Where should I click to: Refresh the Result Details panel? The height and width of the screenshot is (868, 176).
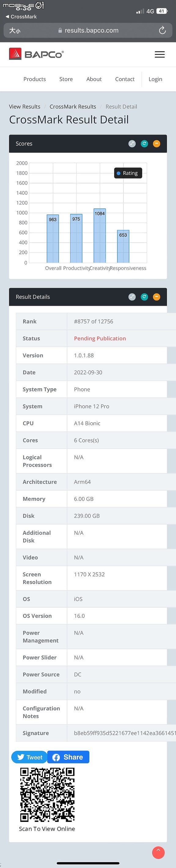[144, 297]
